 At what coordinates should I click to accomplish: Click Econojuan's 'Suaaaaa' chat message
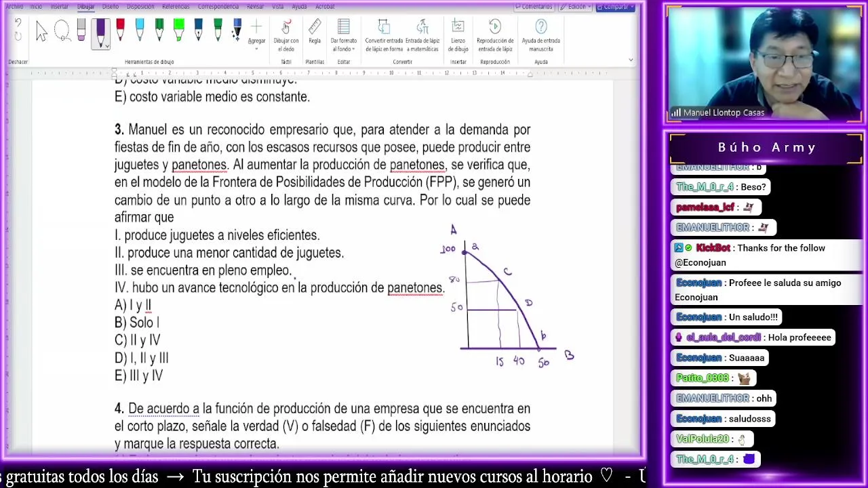pos(719,358)
